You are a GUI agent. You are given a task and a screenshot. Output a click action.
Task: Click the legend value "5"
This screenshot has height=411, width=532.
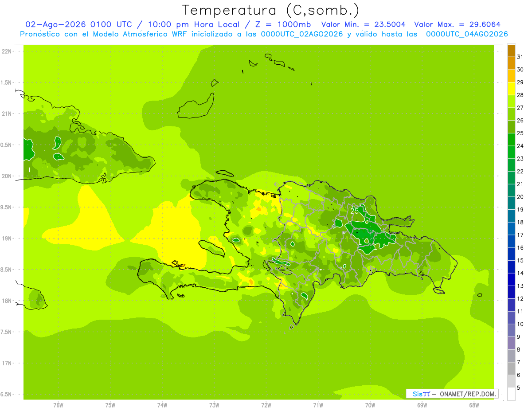tap(519, 388)
